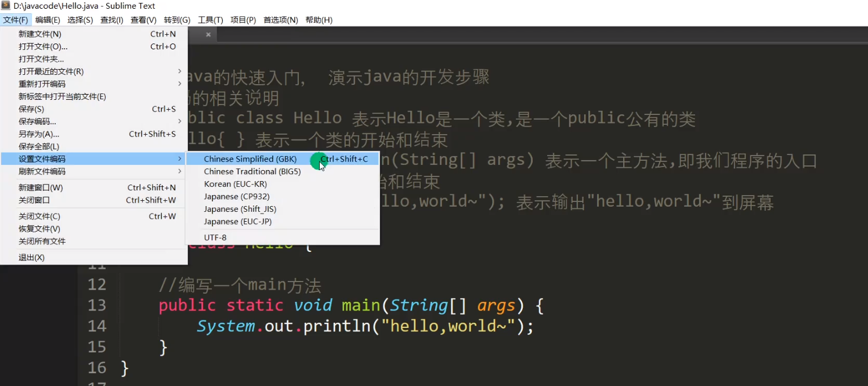Screen dimensions: 868x386
Task: Set encoding to UTF-8
Action: click(x=283, y=237)
